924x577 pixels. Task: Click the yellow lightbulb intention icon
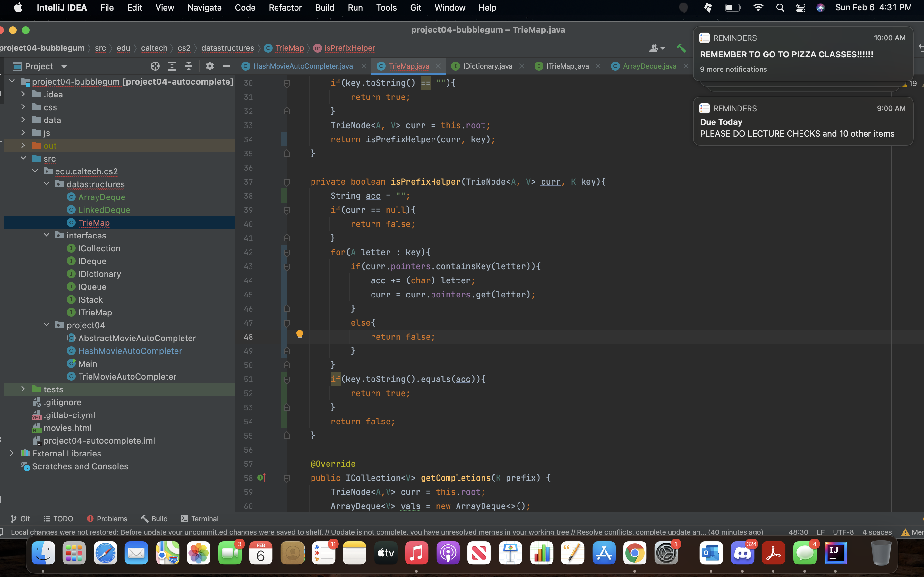click(300, 335)
